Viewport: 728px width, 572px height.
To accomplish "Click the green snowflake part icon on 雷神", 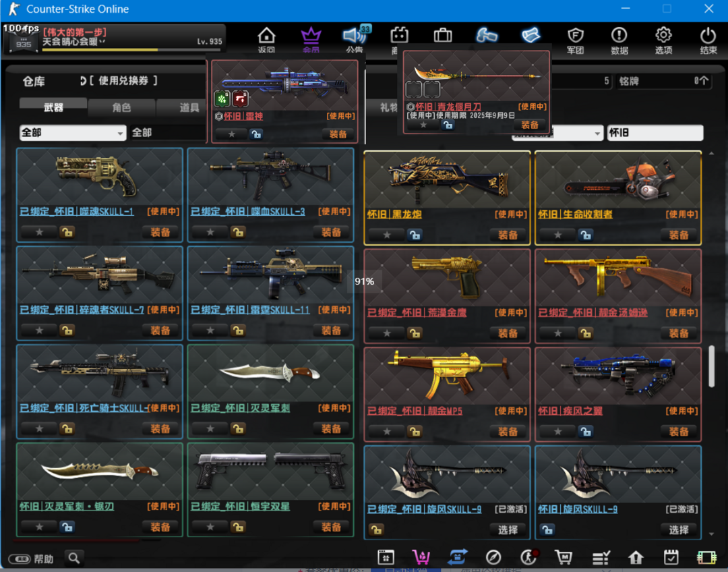I will pos(222,98).
